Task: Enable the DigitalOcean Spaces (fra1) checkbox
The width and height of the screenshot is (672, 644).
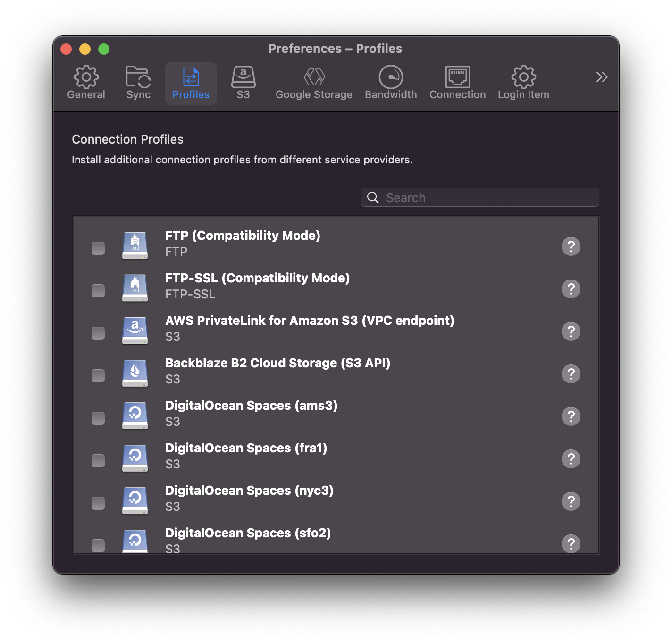Action: point(98,461)
